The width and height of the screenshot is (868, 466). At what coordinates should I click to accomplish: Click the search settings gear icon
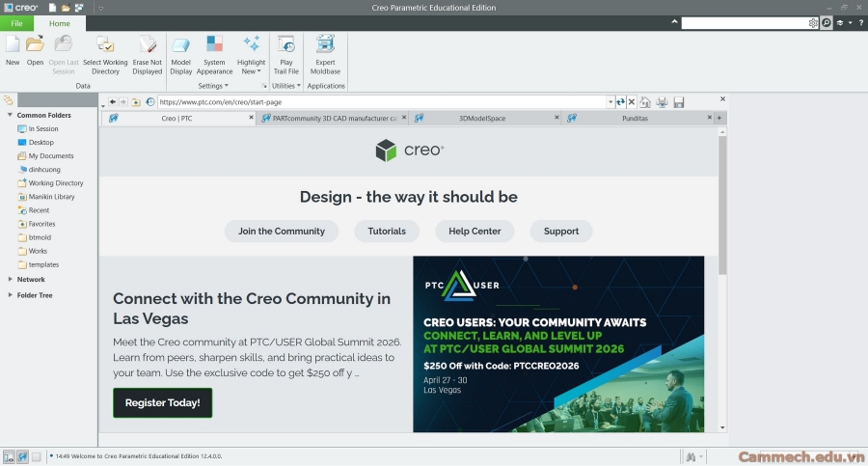813,23
